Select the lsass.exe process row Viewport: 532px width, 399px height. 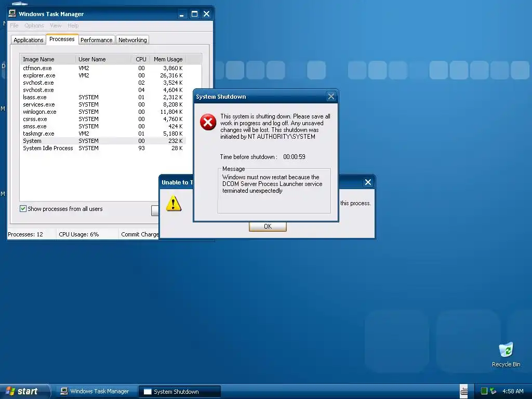coord(103,97)
